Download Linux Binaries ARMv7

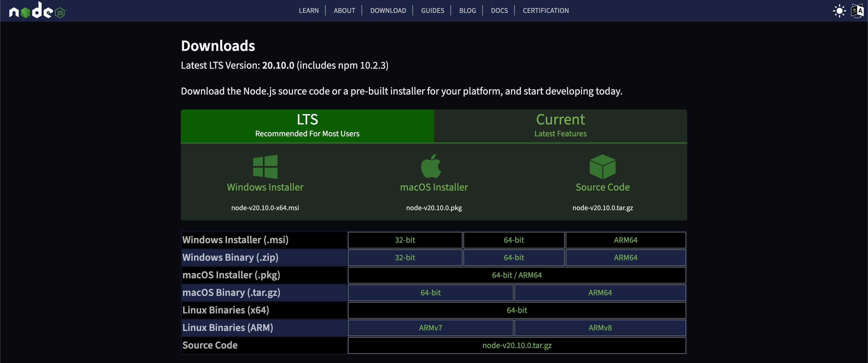coord(431,328)
